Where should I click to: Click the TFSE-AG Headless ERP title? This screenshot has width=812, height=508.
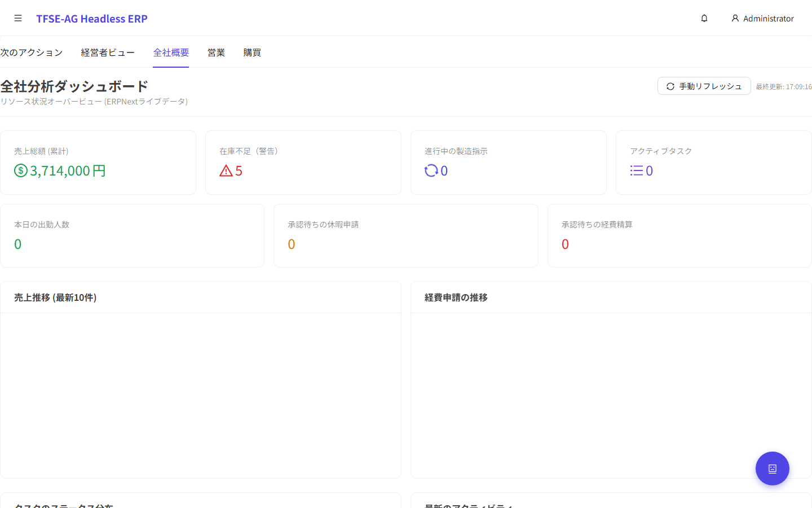click(91, 18)
